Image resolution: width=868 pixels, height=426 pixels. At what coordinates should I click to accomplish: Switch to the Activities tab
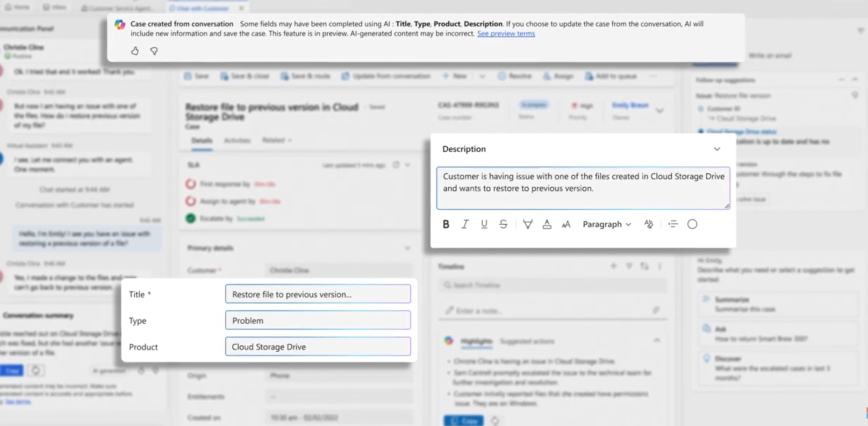[237, 141]
